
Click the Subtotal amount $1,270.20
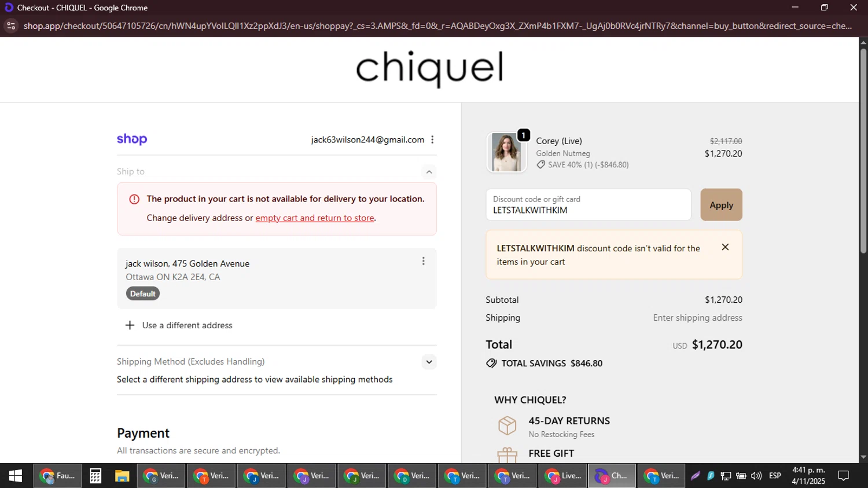(x=723, y=300)
